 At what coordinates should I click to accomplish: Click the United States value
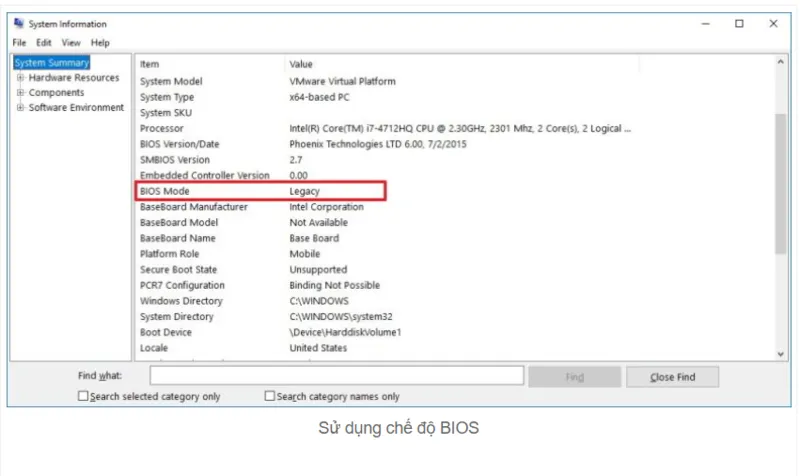(x=318, y=348)
